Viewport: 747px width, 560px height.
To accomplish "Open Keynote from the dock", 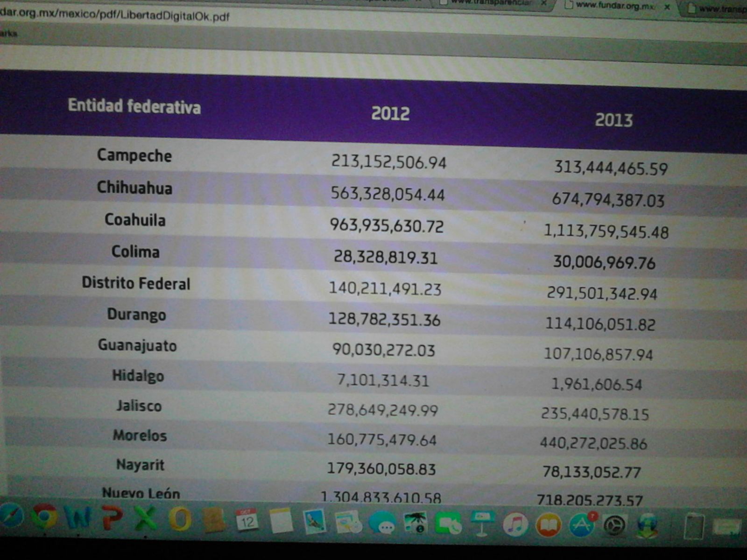I will pos(481,525).
